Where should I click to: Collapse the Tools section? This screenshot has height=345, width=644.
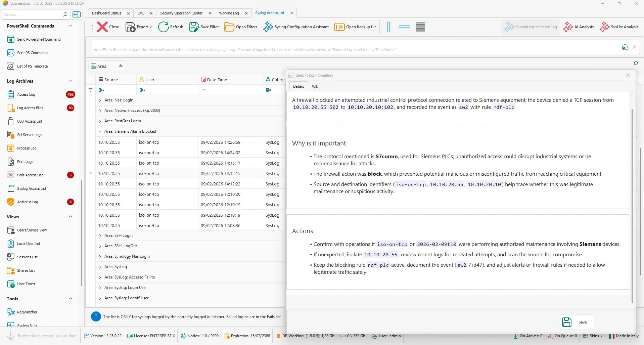[x=71, y=299]
